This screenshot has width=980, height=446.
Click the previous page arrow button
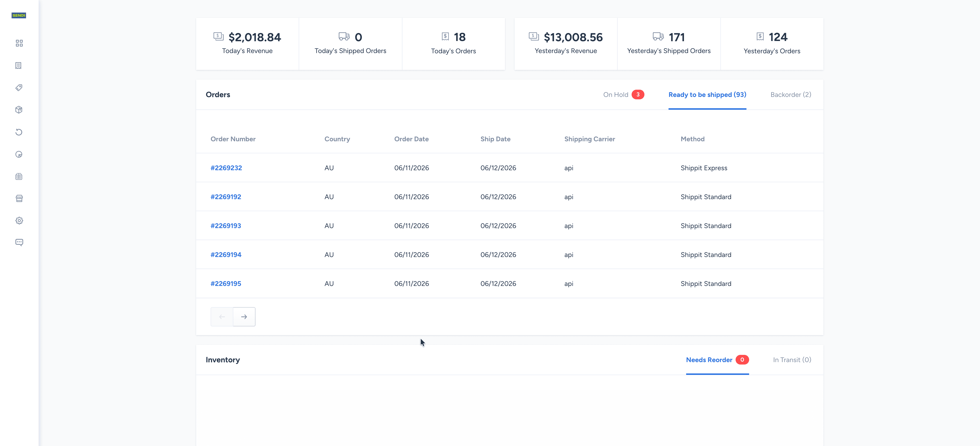click(x=222, y=317)
